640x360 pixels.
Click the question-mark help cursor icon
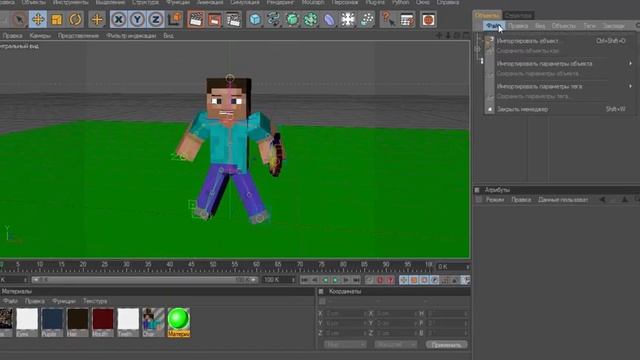(x=388, y=19)
